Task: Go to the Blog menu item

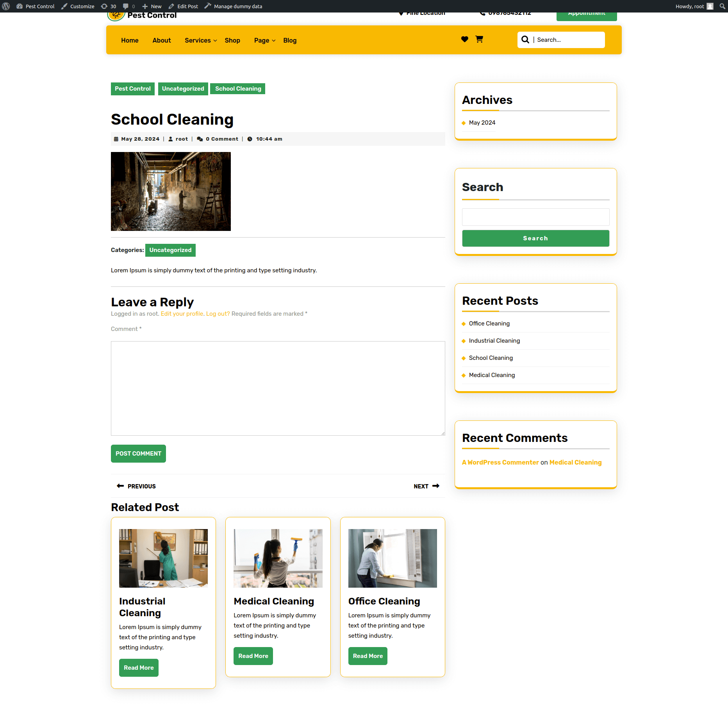Action: pyautogui.click(x=290, y=40)
